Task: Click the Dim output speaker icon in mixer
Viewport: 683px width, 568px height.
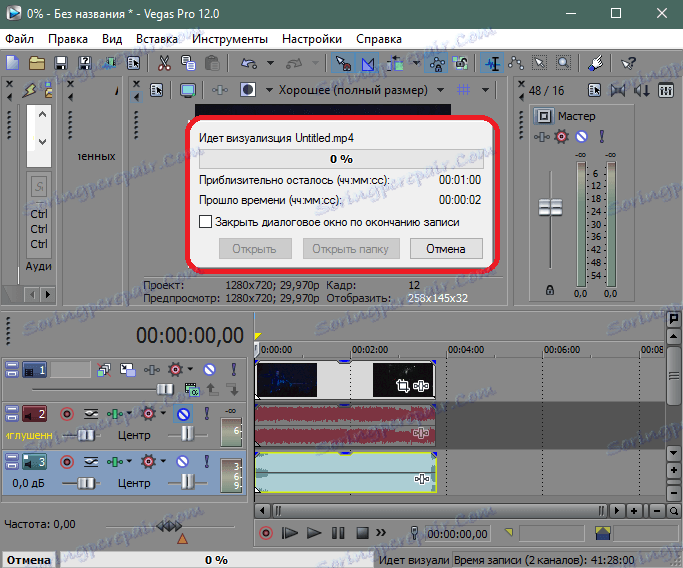Action: [x=642, y=90]
